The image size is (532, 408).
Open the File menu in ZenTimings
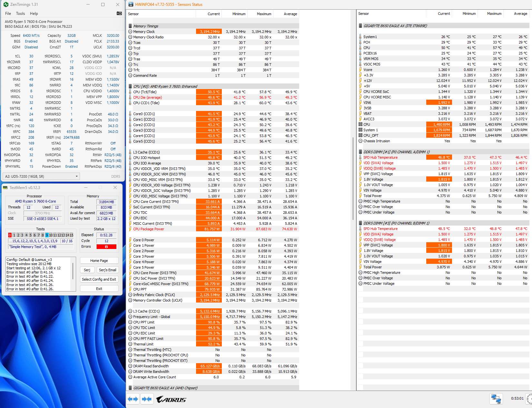click(x=8, y=14)
